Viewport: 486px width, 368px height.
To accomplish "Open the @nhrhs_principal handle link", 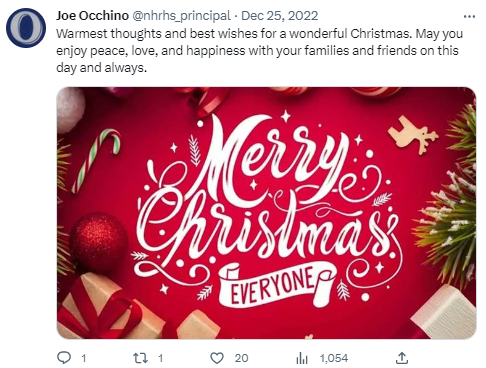I will [x=181, y=16].
